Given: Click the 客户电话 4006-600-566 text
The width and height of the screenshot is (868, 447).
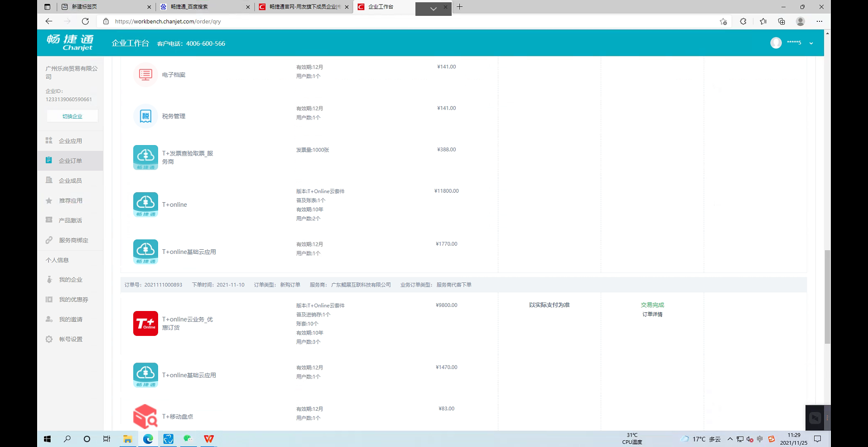Looking at the screenshot, I should (191, 44).
